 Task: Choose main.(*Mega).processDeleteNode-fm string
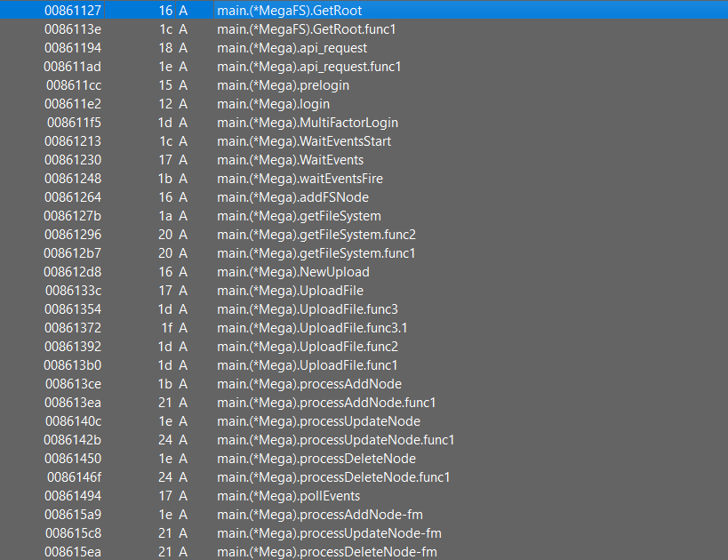[x=327, y=552]
